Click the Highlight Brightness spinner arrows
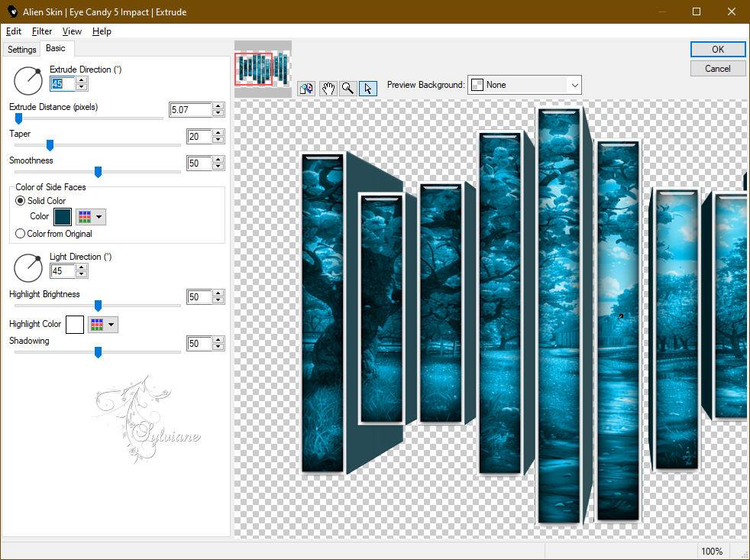750x560 pixels. tap(218, 296)
